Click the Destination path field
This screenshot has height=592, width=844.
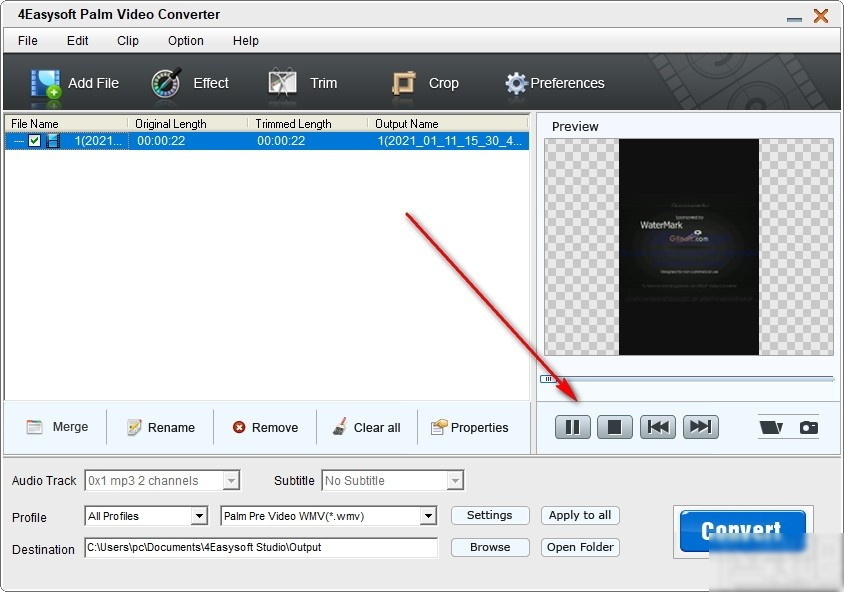click(261, 548)
